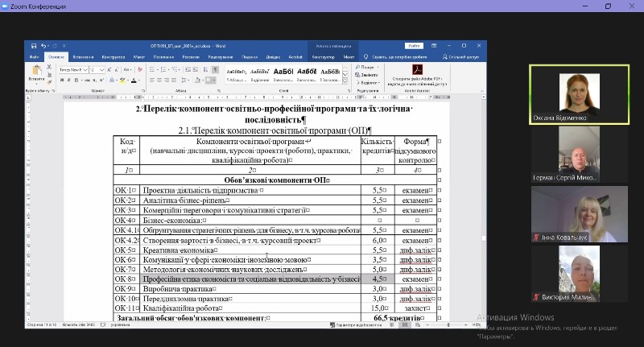Select Інна Ковальчук video thumbnail
The height and width of the screenshot is (347, 644).
point(579,214)
